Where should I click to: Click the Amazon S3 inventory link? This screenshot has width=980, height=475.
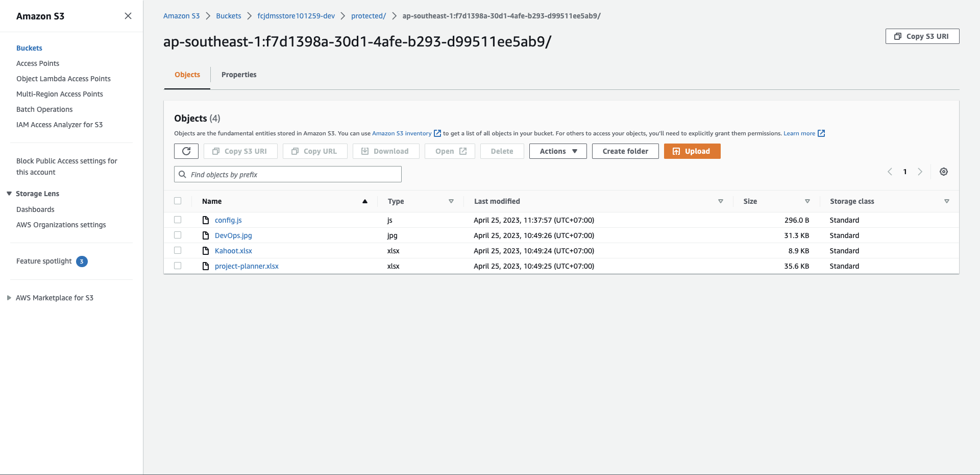402,133
